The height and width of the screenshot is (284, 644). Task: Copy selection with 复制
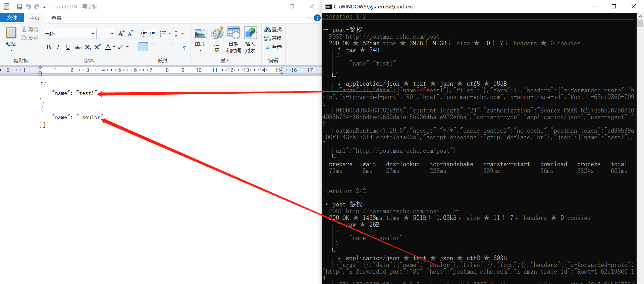coord(30,38)
